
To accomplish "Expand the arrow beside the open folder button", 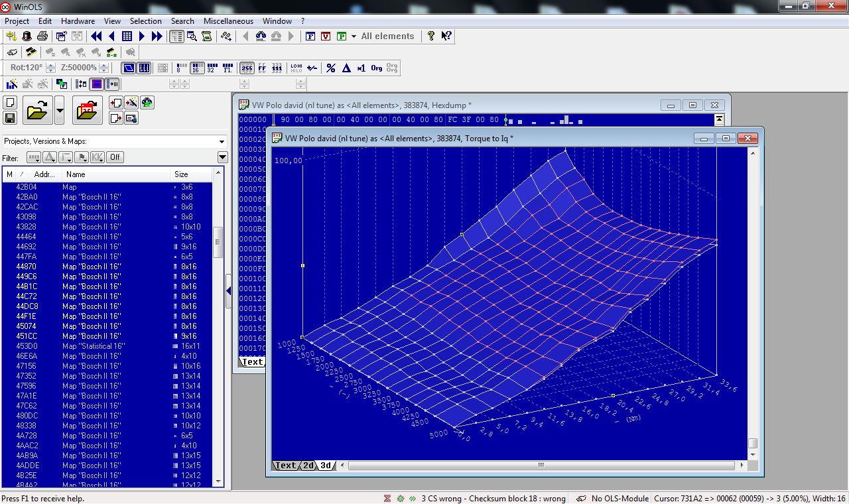I will click(60, 110).
